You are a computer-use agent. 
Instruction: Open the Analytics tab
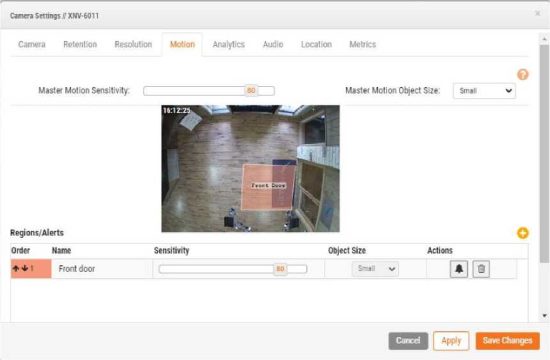click(x=229, y=45)
